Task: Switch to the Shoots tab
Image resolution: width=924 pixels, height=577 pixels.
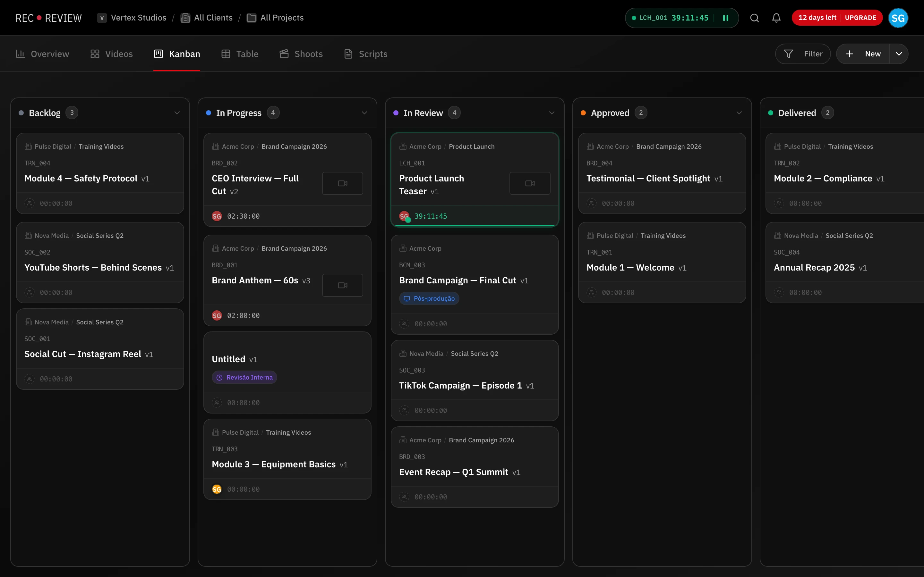Action: click(301, 54)
